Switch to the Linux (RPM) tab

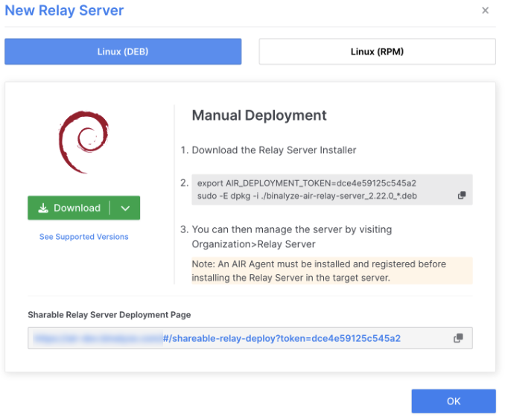click(x=377, y=52)
